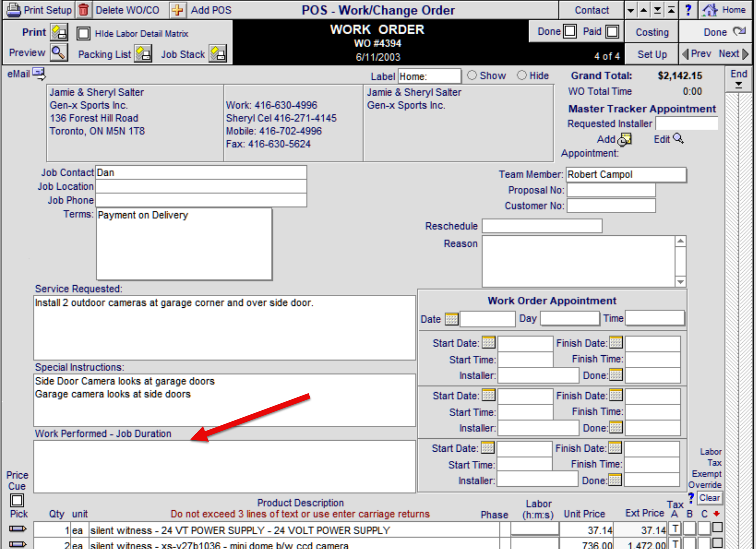Open first Start Date calendar icon
The height and width of the screenshot is (549, 756).
click(x=488, y=342)
